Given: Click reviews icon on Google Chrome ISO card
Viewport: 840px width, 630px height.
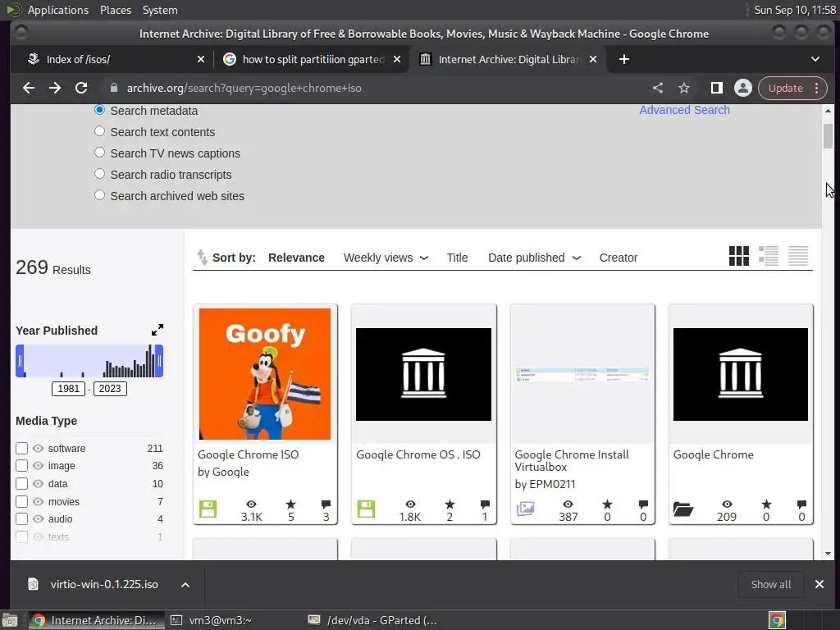Looking at the screenshot, I should pos(326,504).
